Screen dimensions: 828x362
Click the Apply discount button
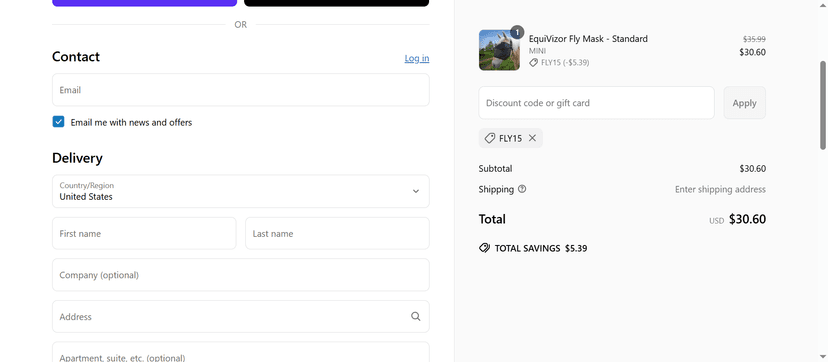(x=745, y=103)
